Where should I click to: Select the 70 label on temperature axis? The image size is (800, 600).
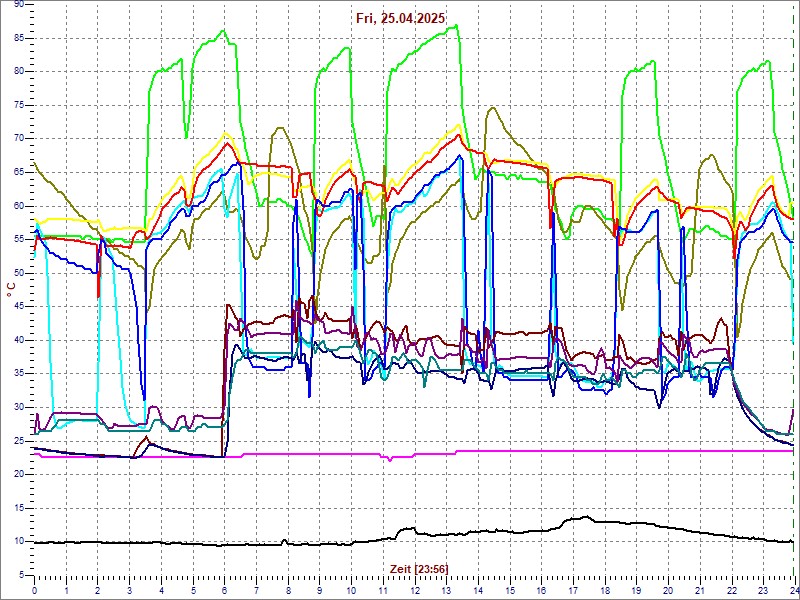pos(19,138)
